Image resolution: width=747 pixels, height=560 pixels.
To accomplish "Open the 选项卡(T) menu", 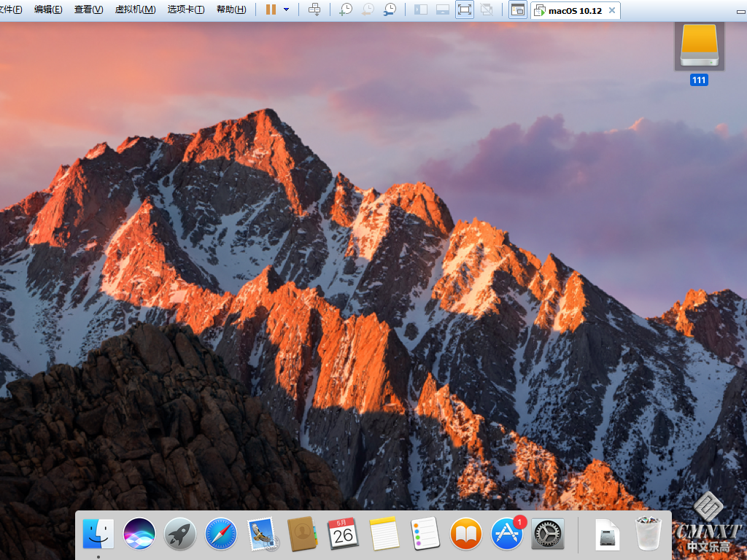I will click(x=185, y=9).
